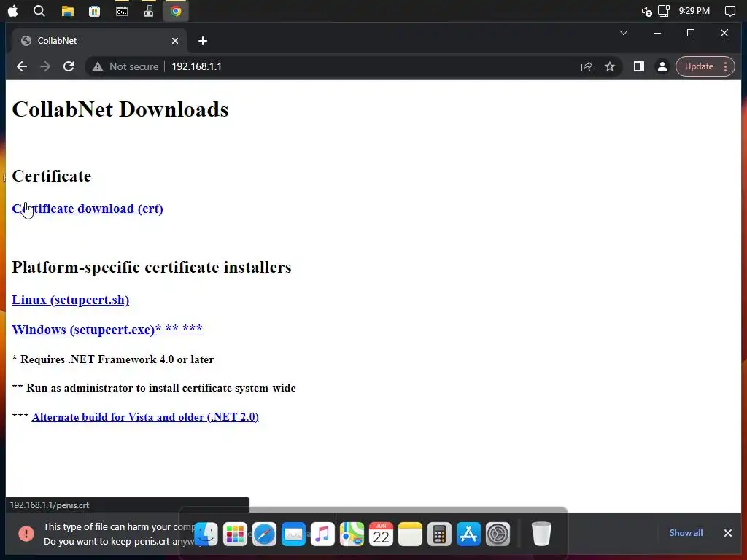Open the search magnifier in the taskbar
Viewport: 747px width, 560px height.
(39, 11)
